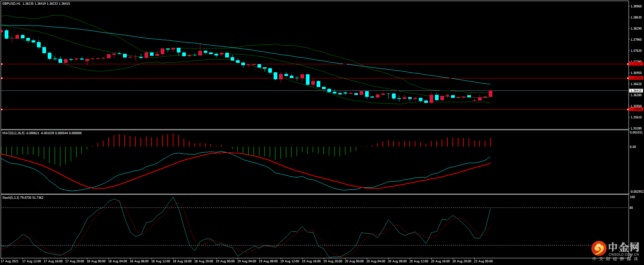Click the 1.38630 price axis label
Screen dimensions: 644x265
pos(636,17)
